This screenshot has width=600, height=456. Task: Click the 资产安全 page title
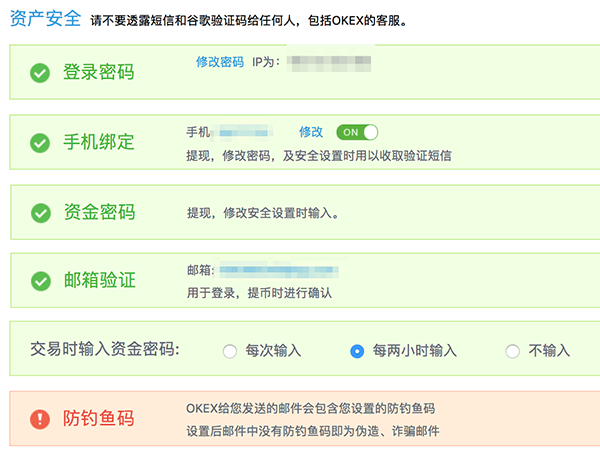pos(45,18)
